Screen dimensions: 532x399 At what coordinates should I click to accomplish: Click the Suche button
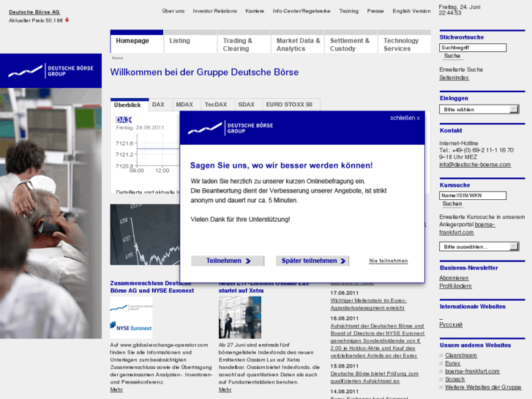(x=452, y=56)
